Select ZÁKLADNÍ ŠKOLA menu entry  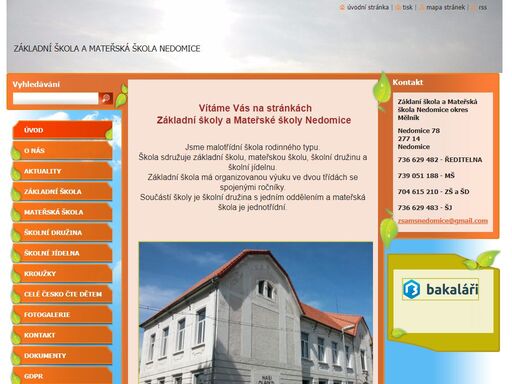pyautogui.click(x=62, y=192)
